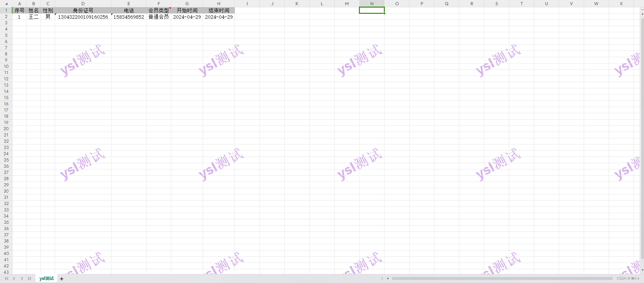Viewport: 644px width, 283px height.
Task: Select row 10 header
Action: tap(6, 67)
